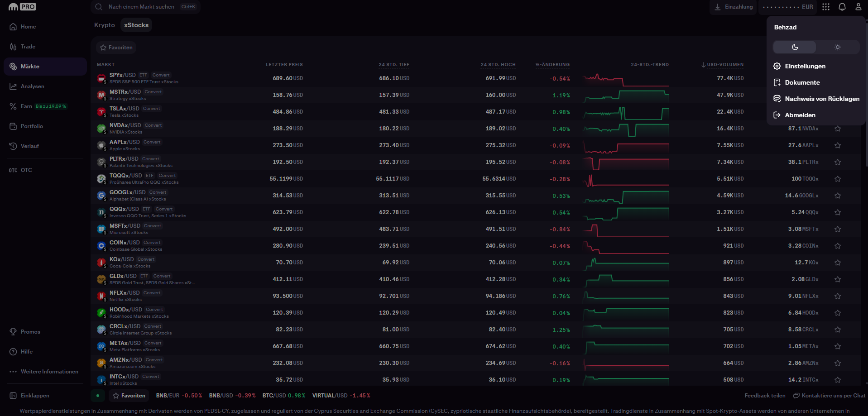Favorite the AAPLx/USD market star
The width and height of the screenshot is (868, 416).
point(838,145)
